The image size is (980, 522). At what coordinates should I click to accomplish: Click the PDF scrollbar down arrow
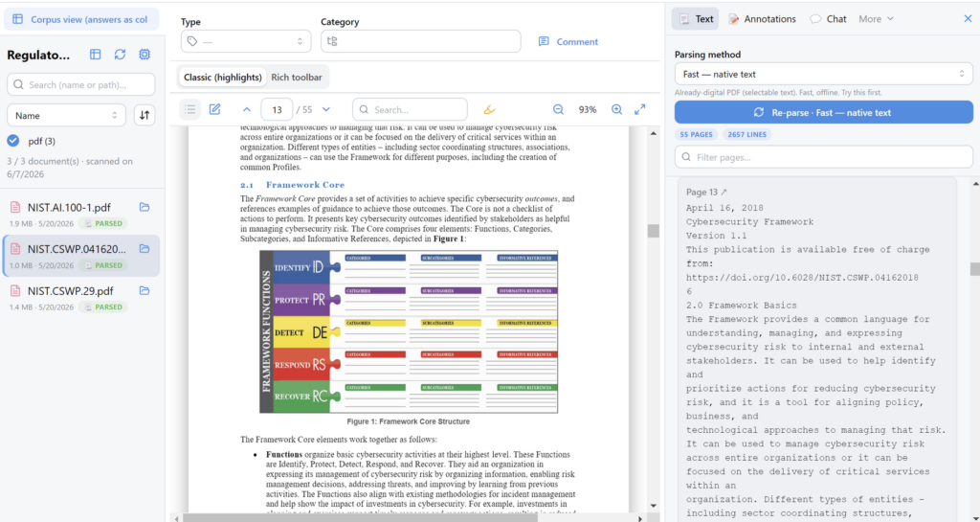click(x=654, y=506)
